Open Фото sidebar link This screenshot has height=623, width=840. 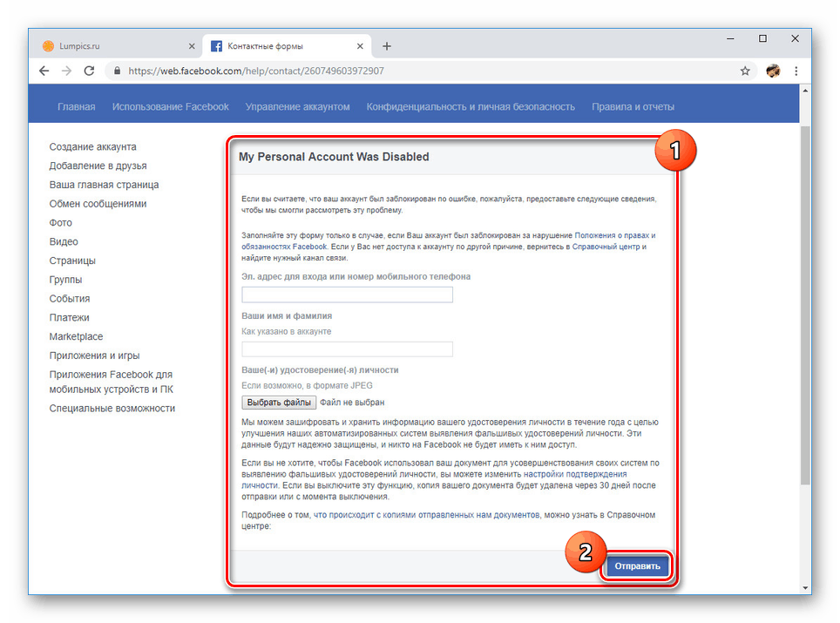pyautogui.click(x=60, y=223)
